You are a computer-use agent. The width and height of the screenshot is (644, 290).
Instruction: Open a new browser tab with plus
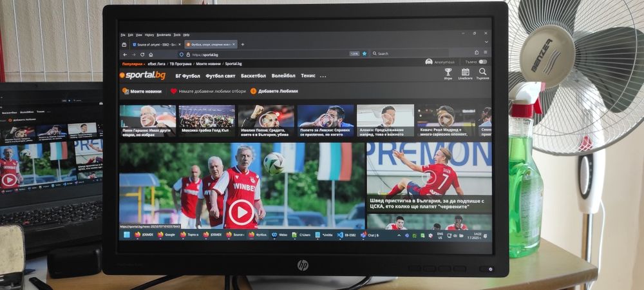(242, 44)
